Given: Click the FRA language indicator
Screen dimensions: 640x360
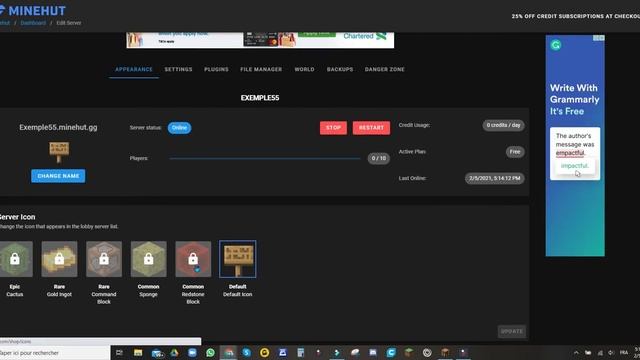Looking at the screenshot, I should pos(624,353).
